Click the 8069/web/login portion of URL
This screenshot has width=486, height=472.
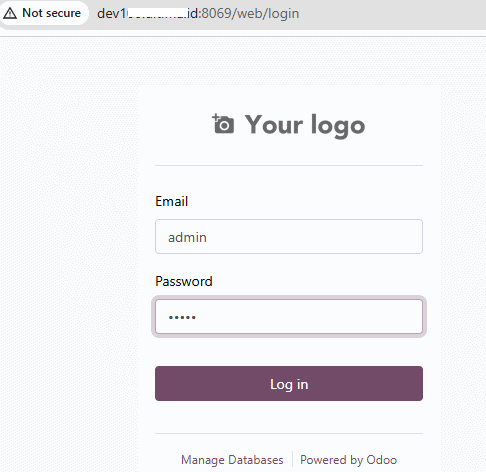[x=250, y=13]
